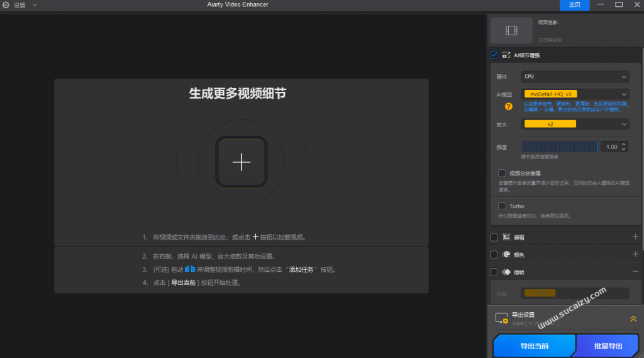Click the small plus icon in step 1
644x358 pixels.
click(x=255, y=237)
